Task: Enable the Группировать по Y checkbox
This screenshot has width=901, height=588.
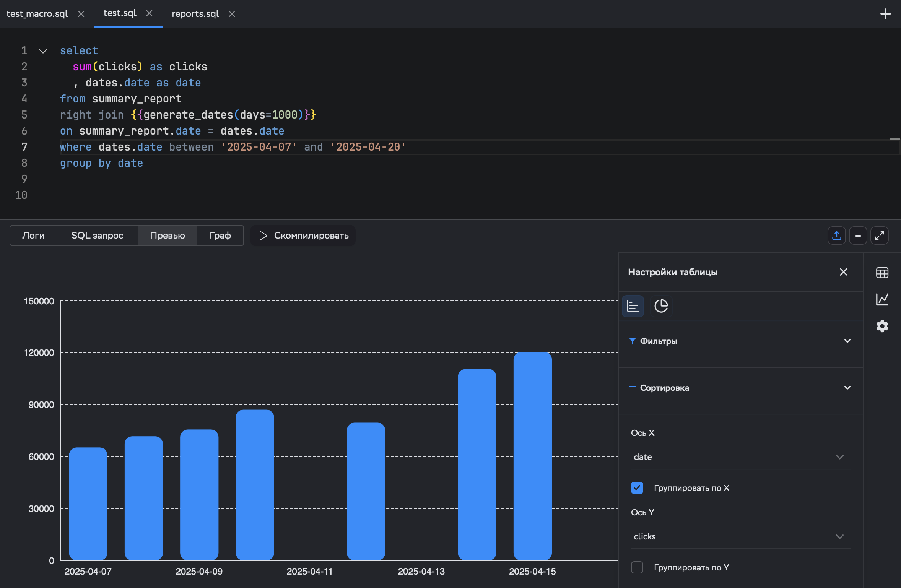Action: [637, 567]
